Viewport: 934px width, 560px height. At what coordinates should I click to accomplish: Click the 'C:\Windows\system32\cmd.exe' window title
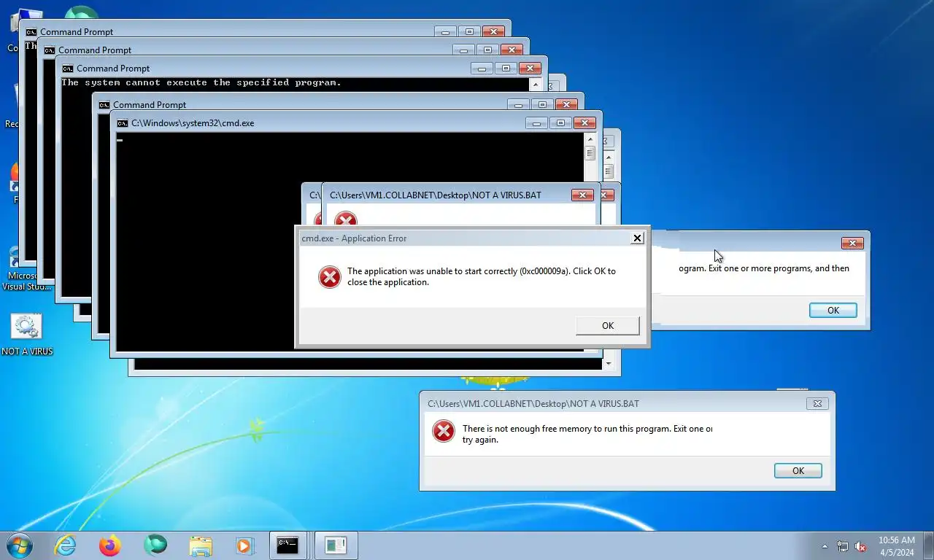click(193, 123)
